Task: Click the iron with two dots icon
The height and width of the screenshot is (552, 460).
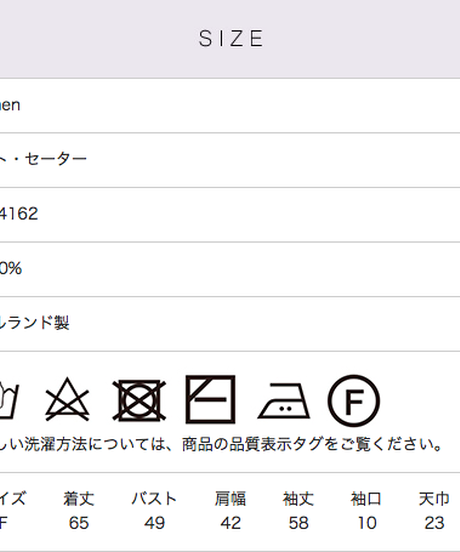Action: pyautogui.click(x=284, y=401)
